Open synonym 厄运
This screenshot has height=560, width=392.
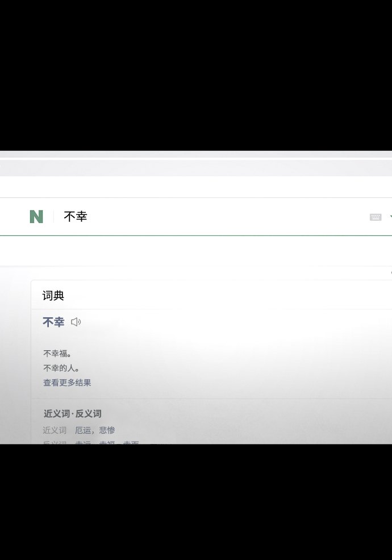[x=83, y=430]
